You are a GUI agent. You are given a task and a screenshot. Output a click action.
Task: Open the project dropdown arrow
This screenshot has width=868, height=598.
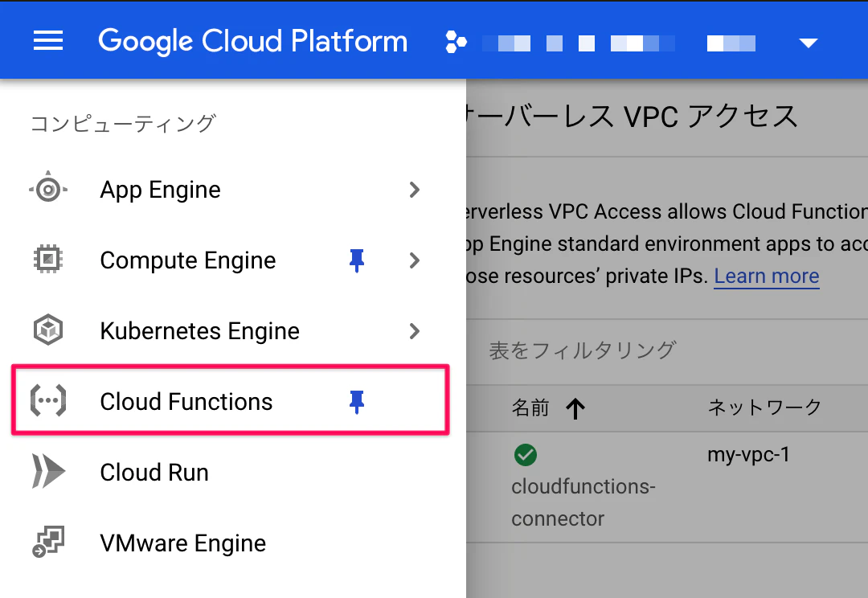(809, 43)
